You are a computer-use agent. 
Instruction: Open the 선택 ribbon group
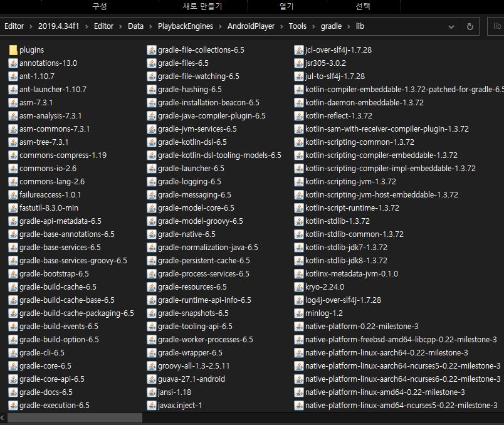point(363,6)
